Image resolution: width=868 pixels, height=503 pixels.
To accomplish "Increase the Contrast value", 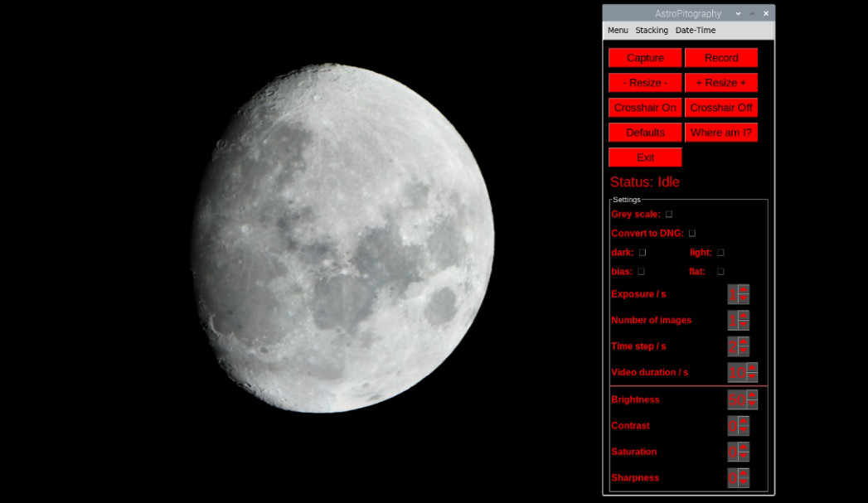I will 745,421.
